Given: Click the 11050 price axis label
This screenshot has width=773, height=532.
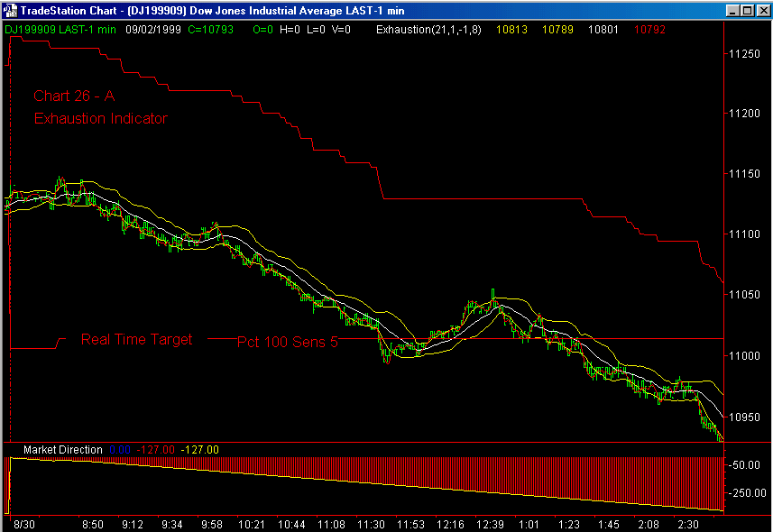Looking at the screenshot, I should pos(744,294).
